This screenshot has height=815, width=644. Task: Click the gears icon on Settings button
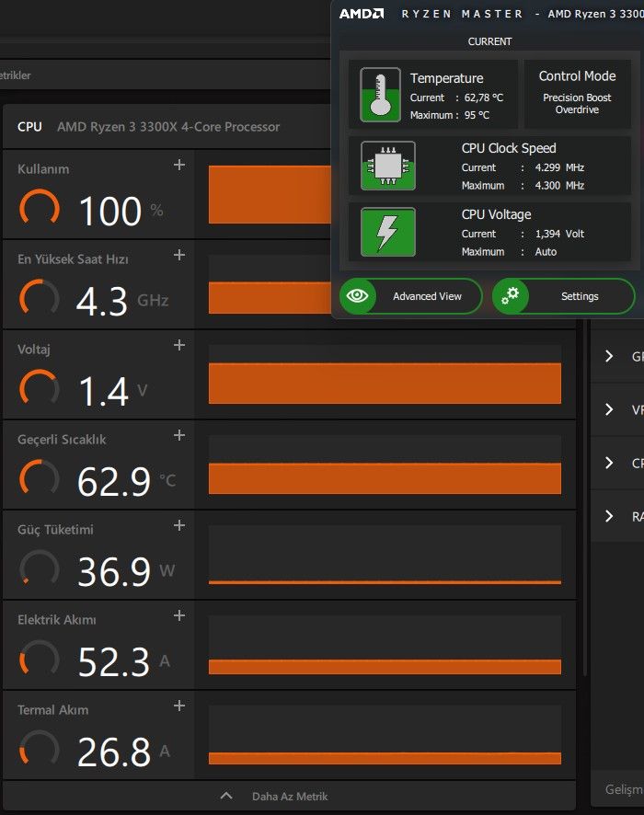(x=511, y=296)
